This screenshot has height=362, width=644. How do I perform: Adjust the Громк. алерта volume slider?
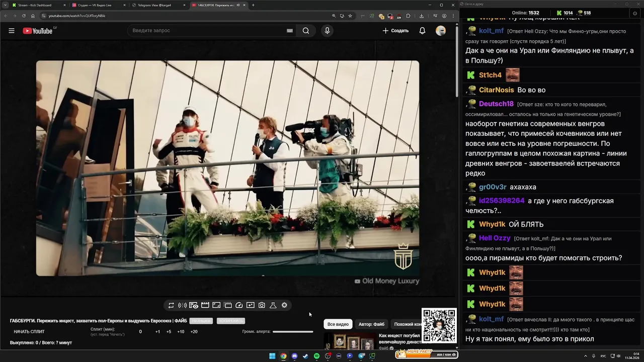[293, 332]
